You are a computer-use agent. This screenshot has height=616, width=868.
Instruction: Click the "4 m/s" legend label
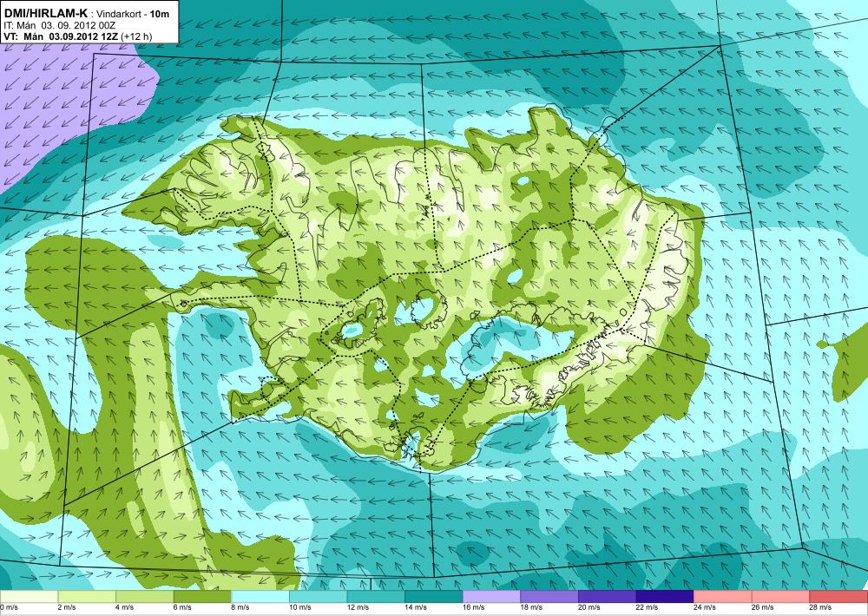[x=124, y=607]
